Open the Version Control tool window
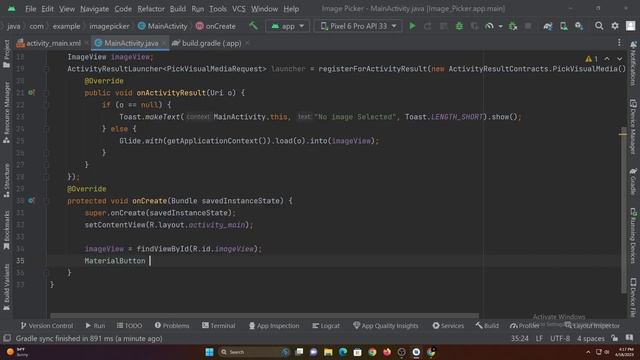This screenshot has width=640, height=360. click(x=47, y=326)
